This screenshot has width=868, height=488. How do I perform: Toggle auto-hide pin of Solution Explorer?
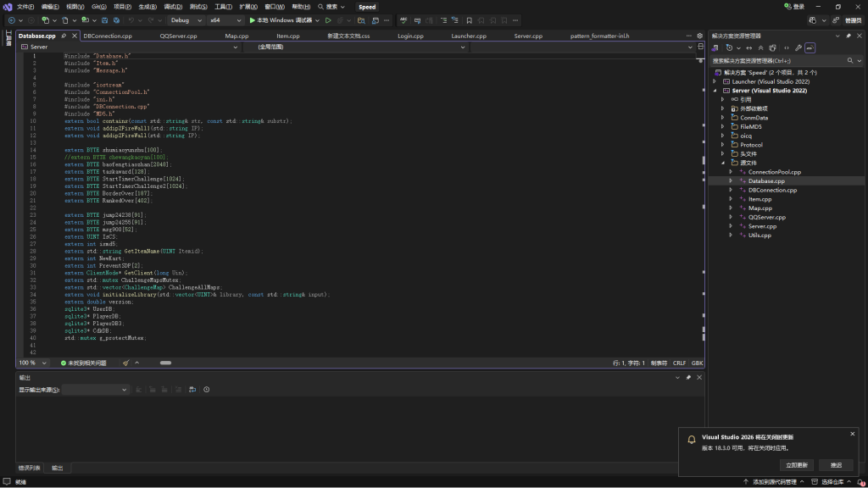point(849,36)
